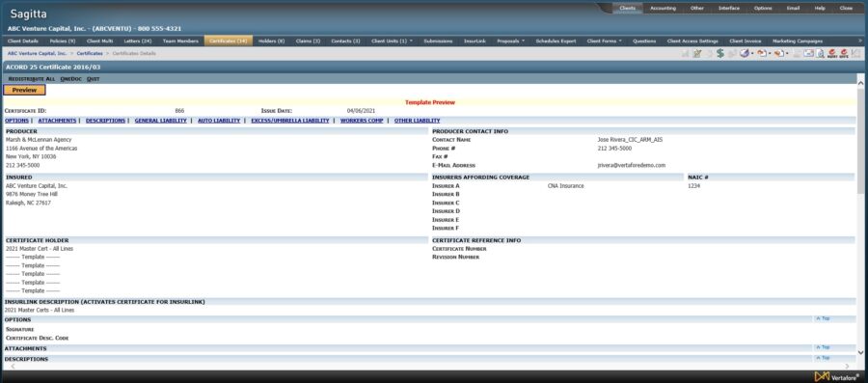Screen dimensions: 868x383
Task: Open the Client Invoice tab
Action: click(746, 41)
